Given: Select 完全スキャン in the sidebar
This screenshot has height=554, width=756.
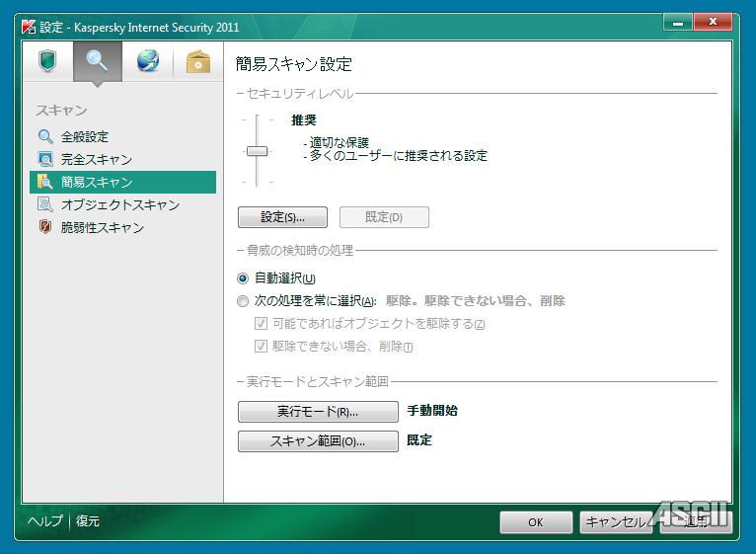Looking at the screenshot, I should [x=122, y=159].
